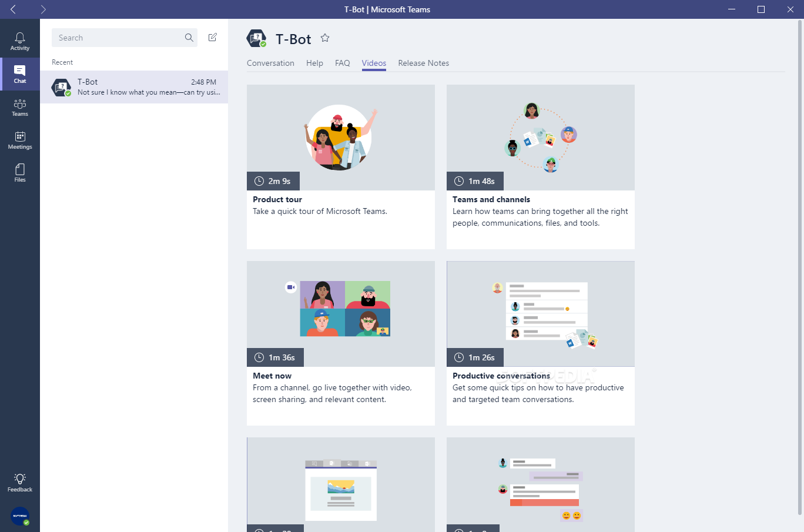Click the vertical scrollbar on the right
804x532 pixels.
[x=800, y=267]
